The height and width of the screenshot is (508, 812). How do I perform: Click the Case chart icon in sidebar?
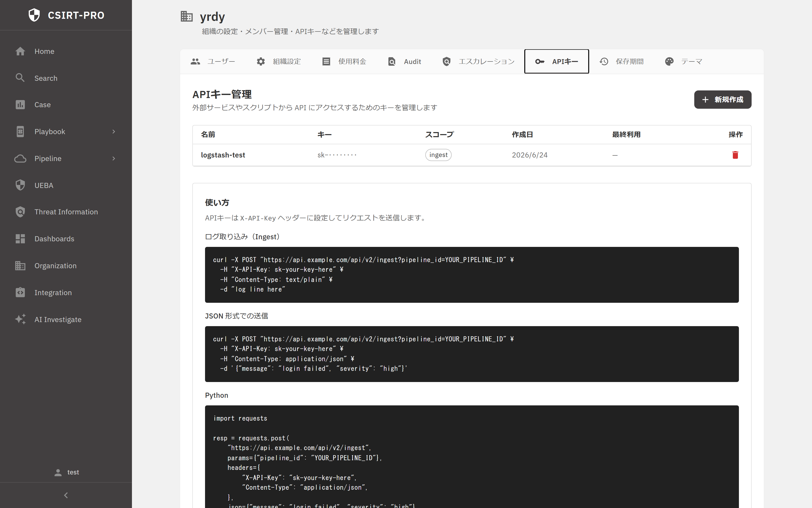[20, 104]
